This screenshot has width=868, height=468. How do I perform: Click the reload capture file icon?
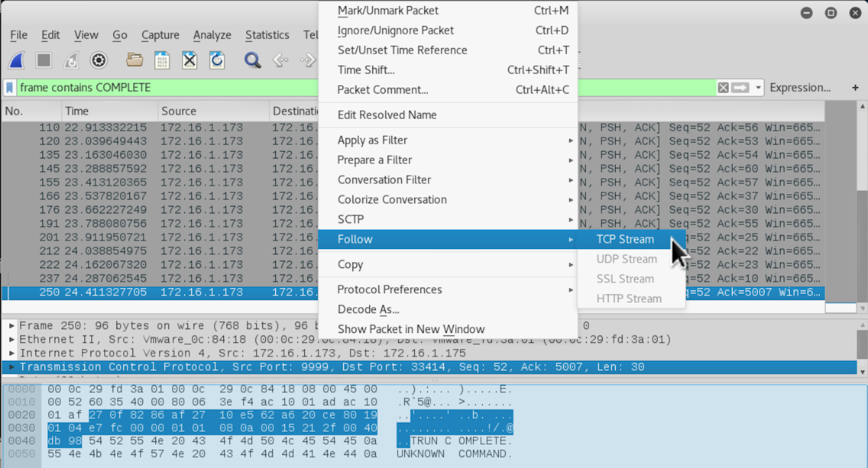pyautogui.click(x=217, y=60)
